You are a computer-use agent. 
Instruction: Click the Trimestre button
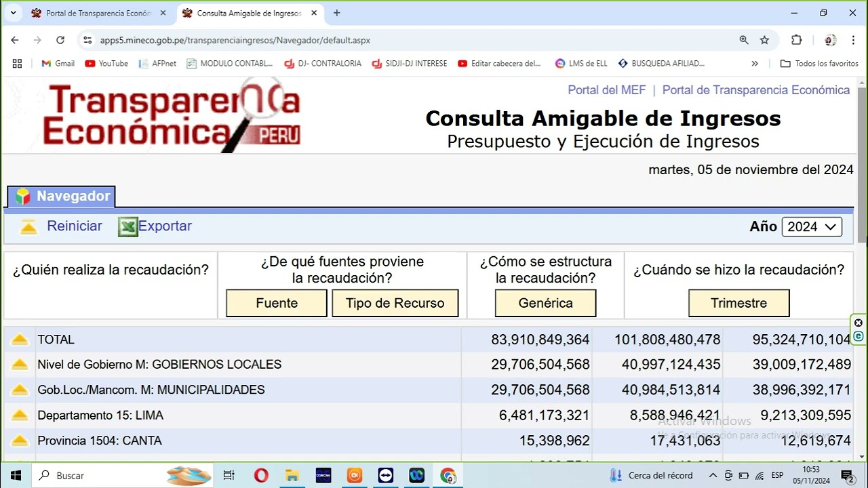point(739,303)
